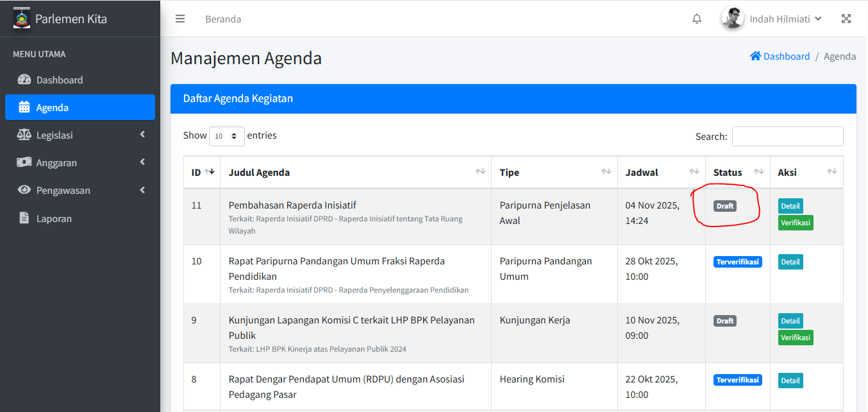Open the Show entries count dropdown
Image resolution: width=868 pixels, height=412 pixels.
point(226,136)
